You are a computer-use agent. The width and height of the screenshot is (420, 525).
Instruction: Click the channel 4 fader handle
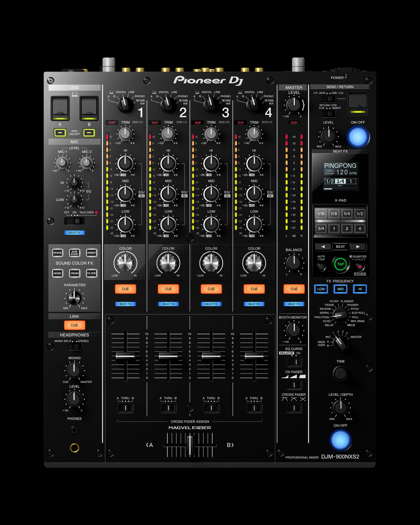(x=254, y=356)
